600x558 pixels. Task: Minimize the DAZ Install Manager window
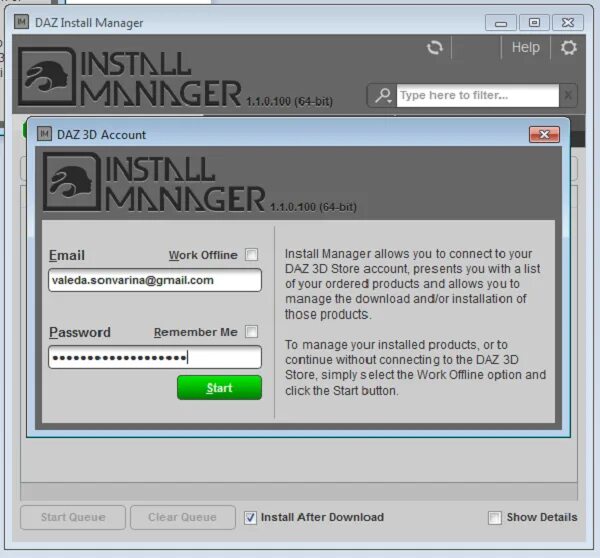[x=501, y=23]
